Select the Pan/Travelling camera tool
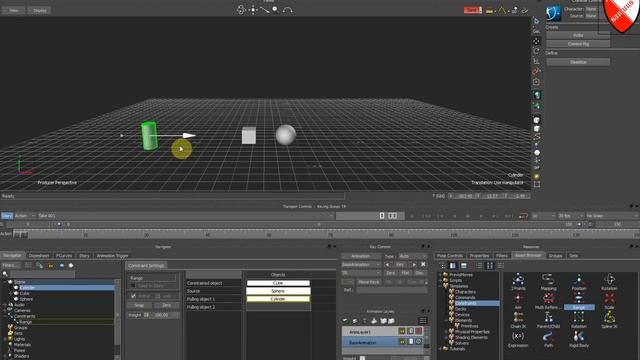 (253, 10)
